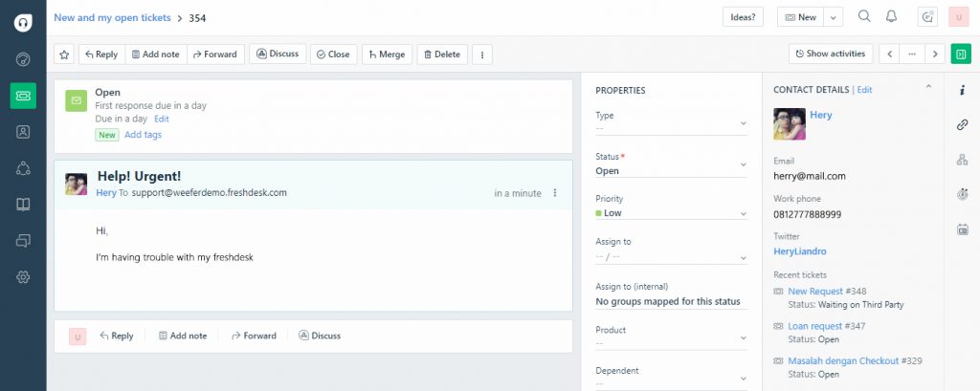Open the user profile avatar in header

[x=959, y=17]
